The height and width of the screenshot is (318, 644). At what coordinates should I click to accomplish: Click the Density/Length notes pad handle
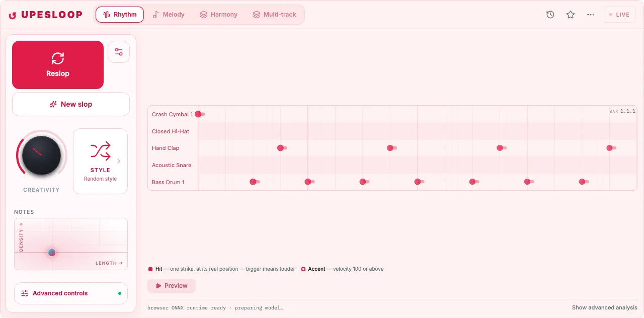[52, 253]
